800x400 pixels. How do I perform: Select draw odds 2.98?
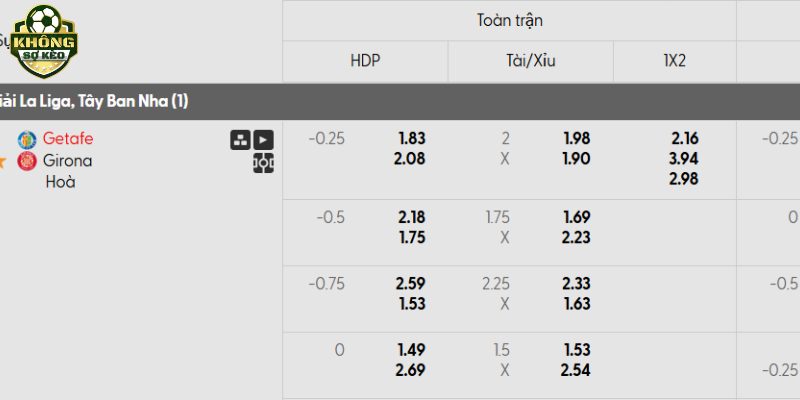click(x=685, y=179)
